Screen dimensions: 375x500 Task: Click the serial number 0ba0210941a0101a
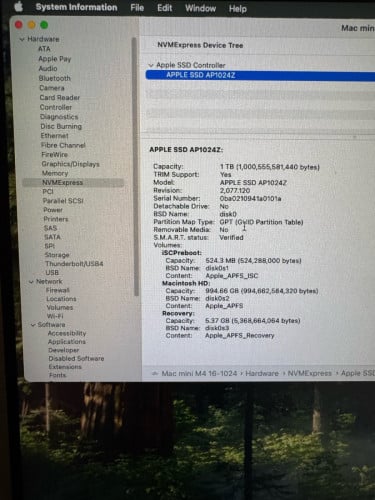click(250, 199)
